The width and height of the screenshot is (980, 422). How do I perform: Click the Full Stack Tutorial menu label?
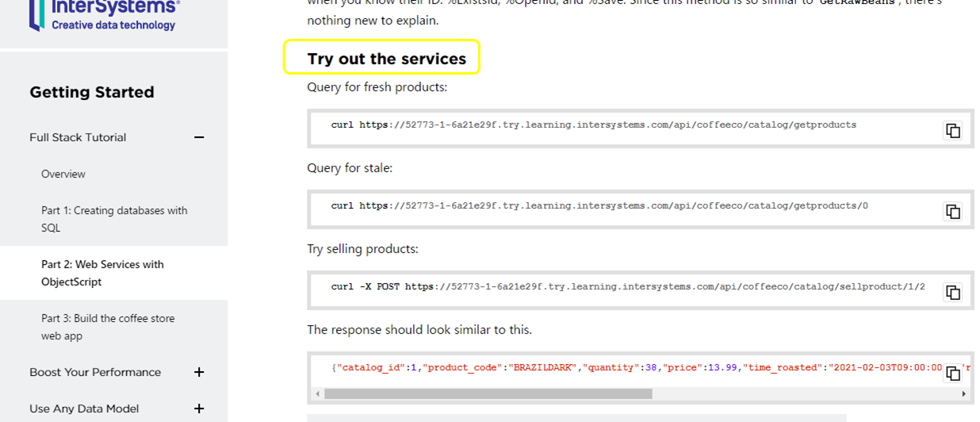(78, 137)
